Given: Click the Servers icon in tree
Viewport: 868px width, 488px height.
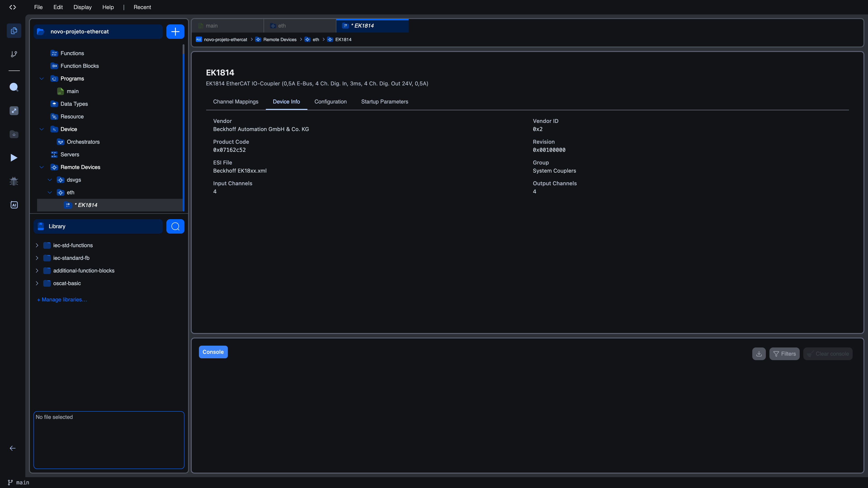Looking at the screenshot, I should click(x=54, y=155).
